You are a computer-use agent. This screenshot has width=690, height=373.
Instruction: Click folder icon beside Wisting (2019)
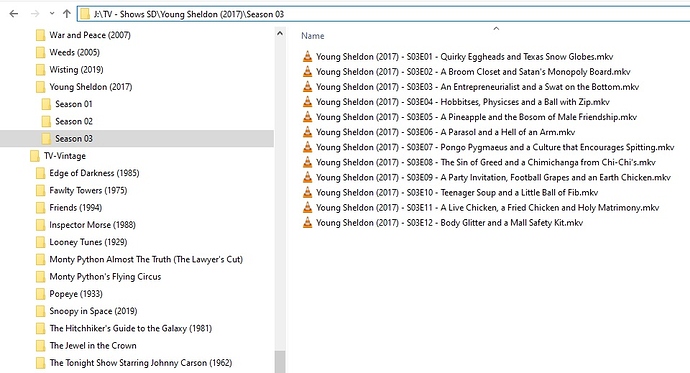coord(40,69)
